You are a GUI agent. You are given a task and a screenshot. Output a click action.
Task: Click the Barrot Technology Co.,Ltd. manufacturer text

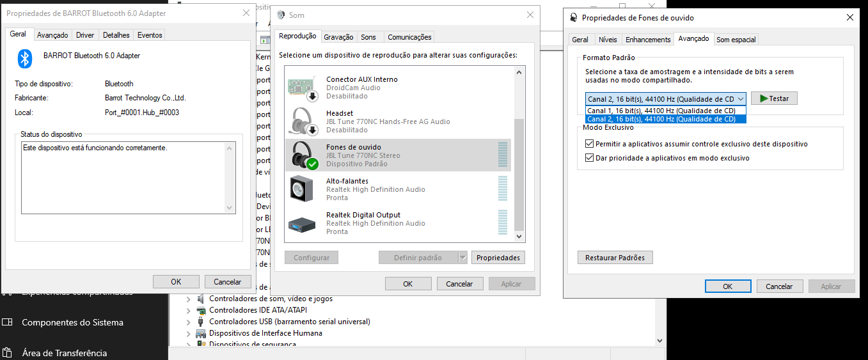click(x=145, y=98)
